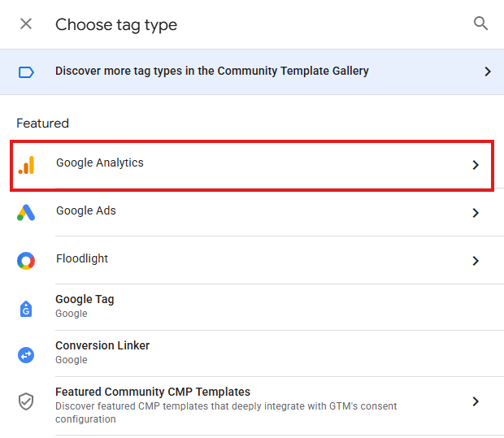This screenshot has width=504, height=438.
Task: Expand the Community Template Gallery chevron
Action: [x=488, y=72]
